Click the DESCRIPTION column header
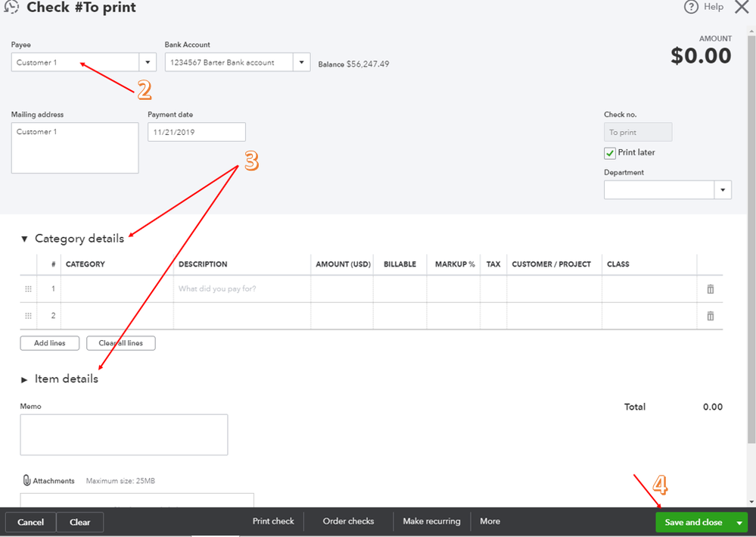Viewport: 756px width, 537px height. (203, 264)
